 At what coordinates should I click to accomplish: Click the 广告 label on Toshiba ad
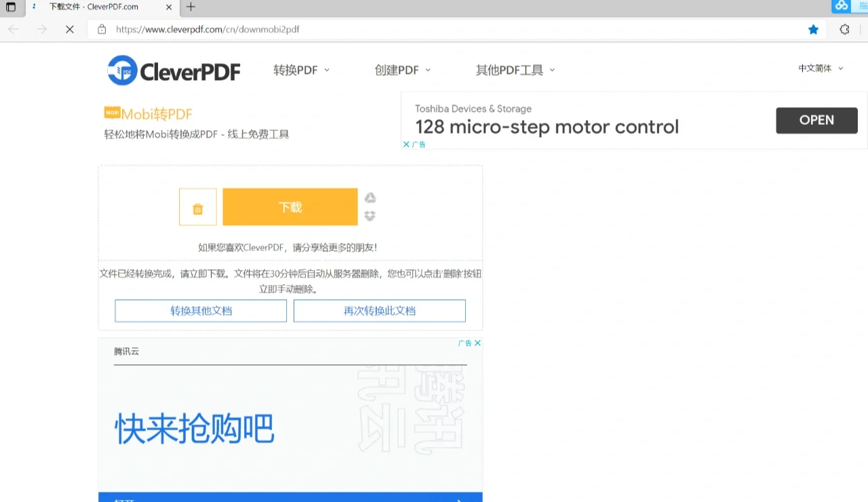tap(419, 144)
